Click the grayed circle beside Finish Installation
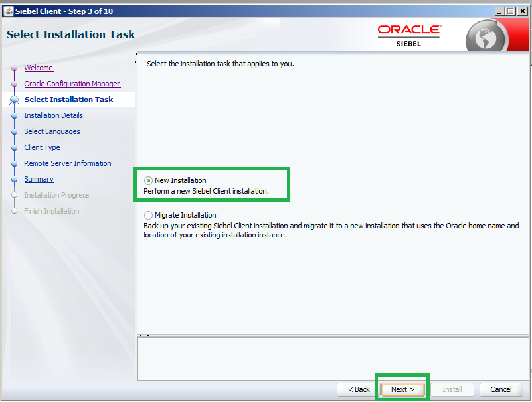This screenshot has height=402, width=532. [x=15, y=211]
